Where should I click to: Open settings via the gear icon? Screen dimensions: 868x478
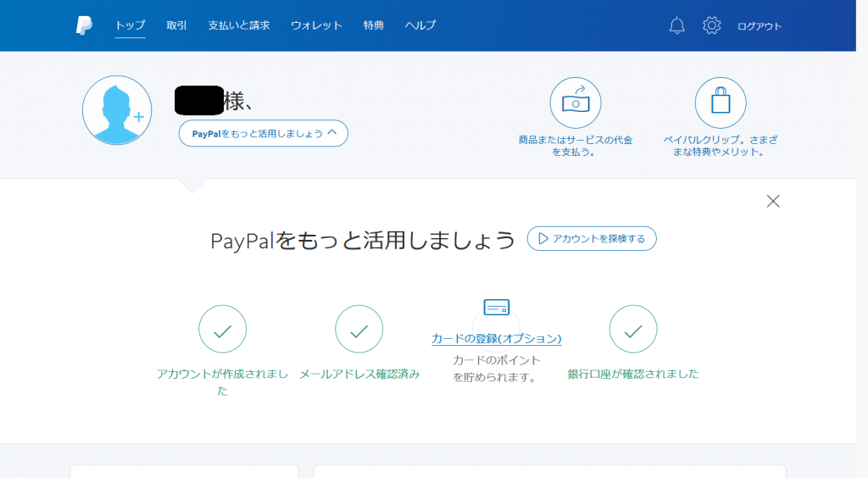tap(711, 25)
